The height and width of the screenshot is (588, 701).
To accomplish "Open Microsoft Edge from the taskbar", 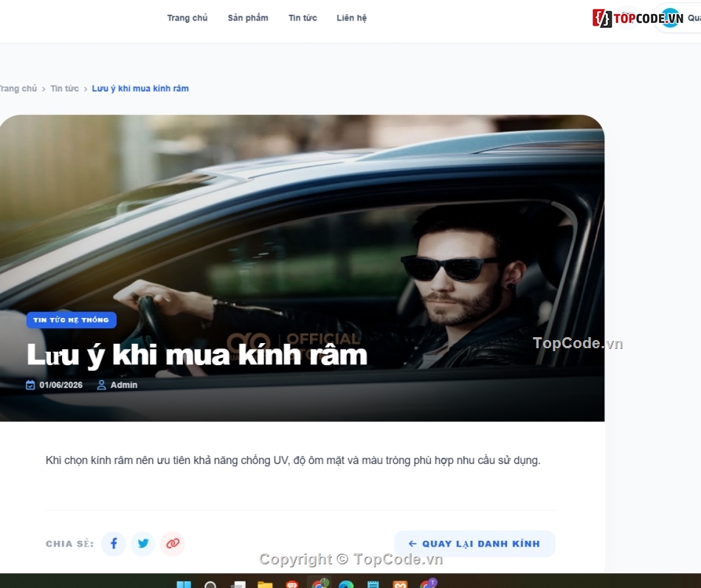I will 346,584.
